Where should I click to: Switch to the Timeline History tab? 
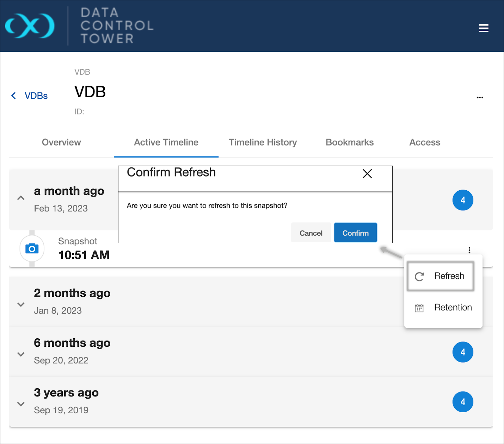point(263,142)
